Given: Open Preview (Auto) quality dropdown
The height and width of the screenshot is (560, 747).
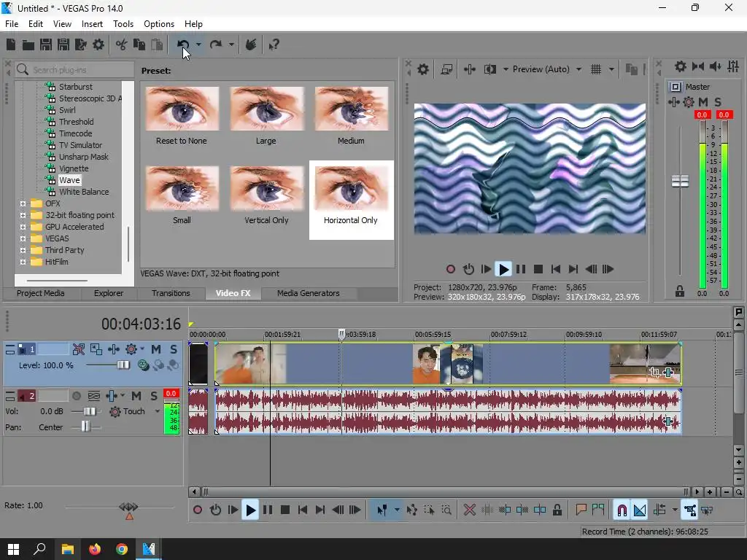Looking at the screenshot, I should 578,69.
